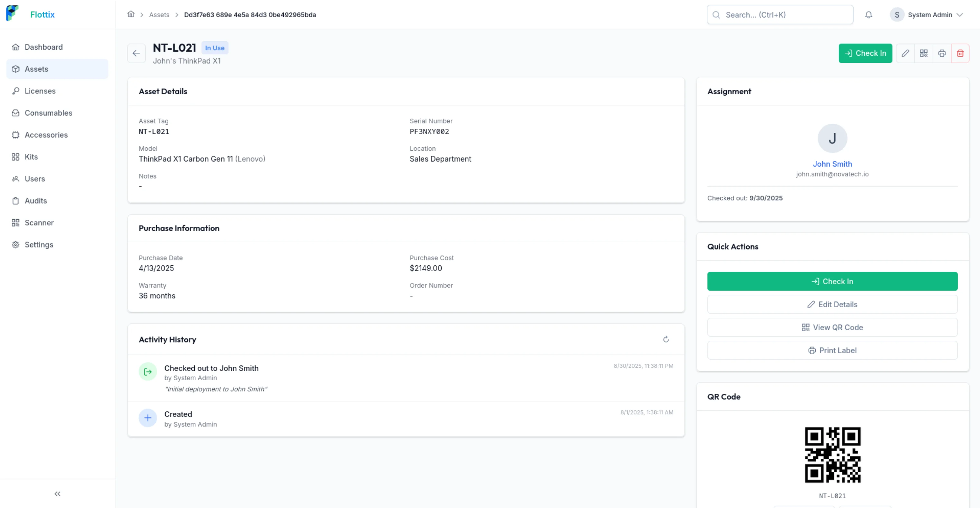Open the Scanner section in the sidebar
The height and width of the screenshot is (508, 980).
click(39, 222)
